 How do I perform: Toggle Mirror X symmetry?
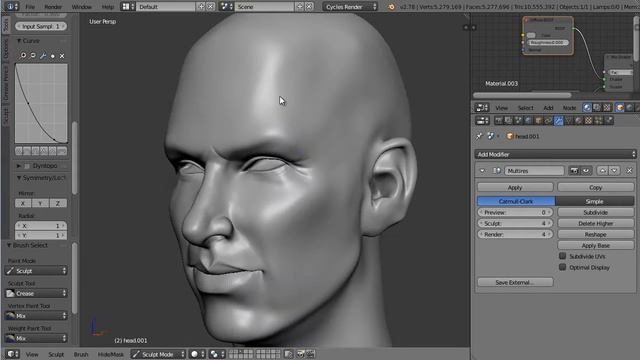coord(23,203)
